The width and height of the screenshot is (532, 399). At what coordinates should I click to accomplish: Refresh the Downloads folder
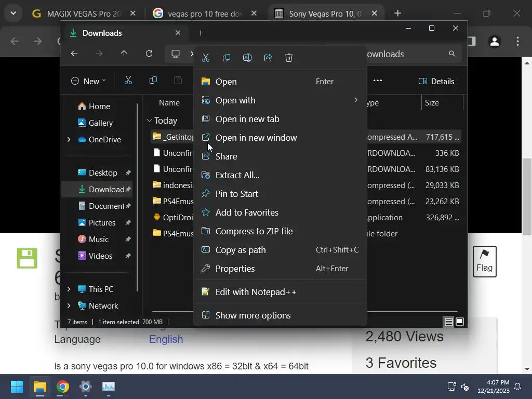pyautogui.click(x=149, y=54)
